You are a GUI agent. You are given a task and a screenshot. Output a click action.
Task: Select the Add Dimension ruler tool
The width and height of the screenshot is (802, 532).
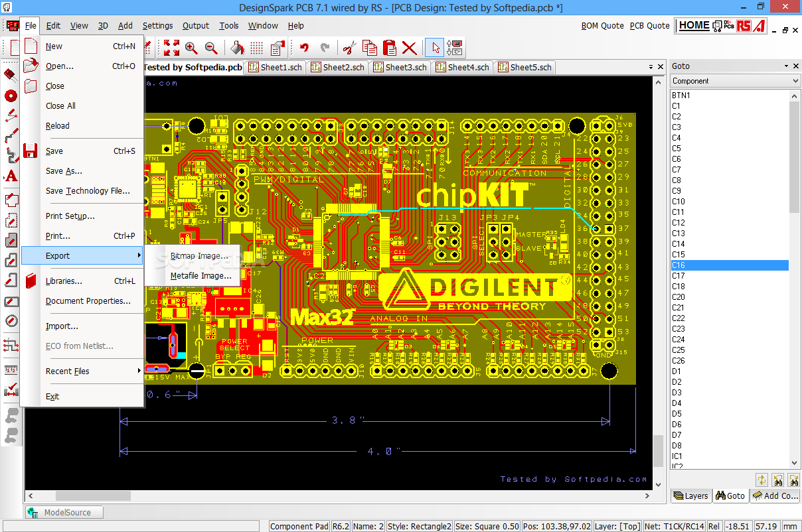(11, 369)
